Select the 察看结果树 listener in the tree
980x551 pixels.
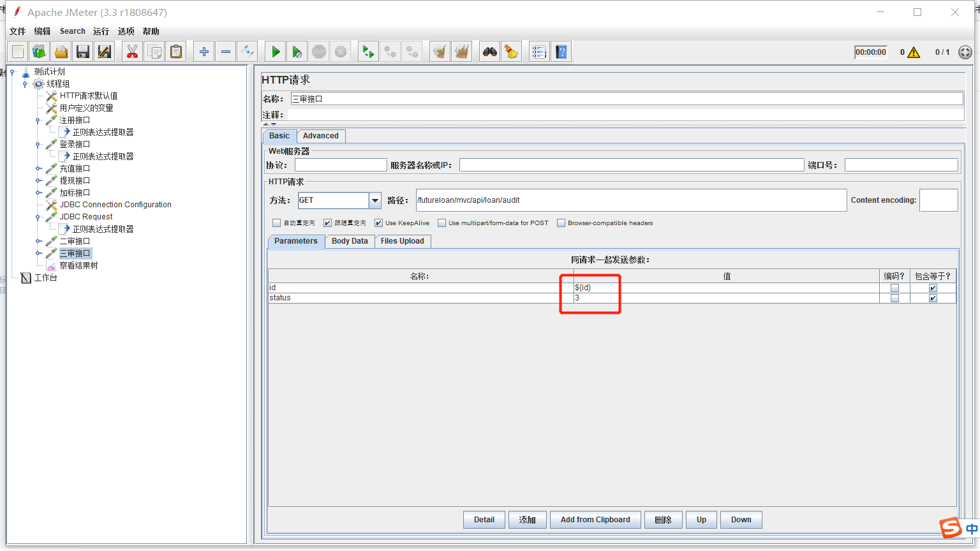tap(78, 265)
